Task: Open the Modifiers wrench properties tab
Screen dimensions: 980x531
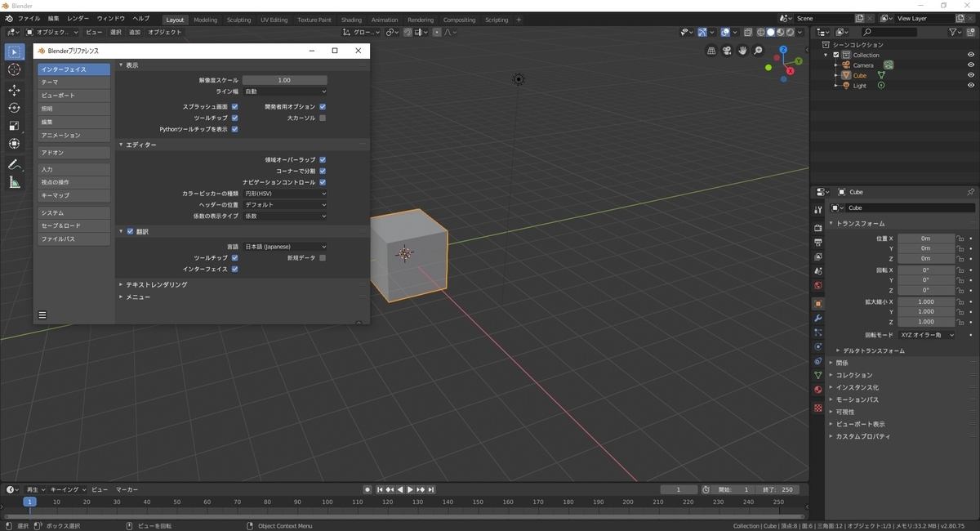Action: (x=817, y=318)
